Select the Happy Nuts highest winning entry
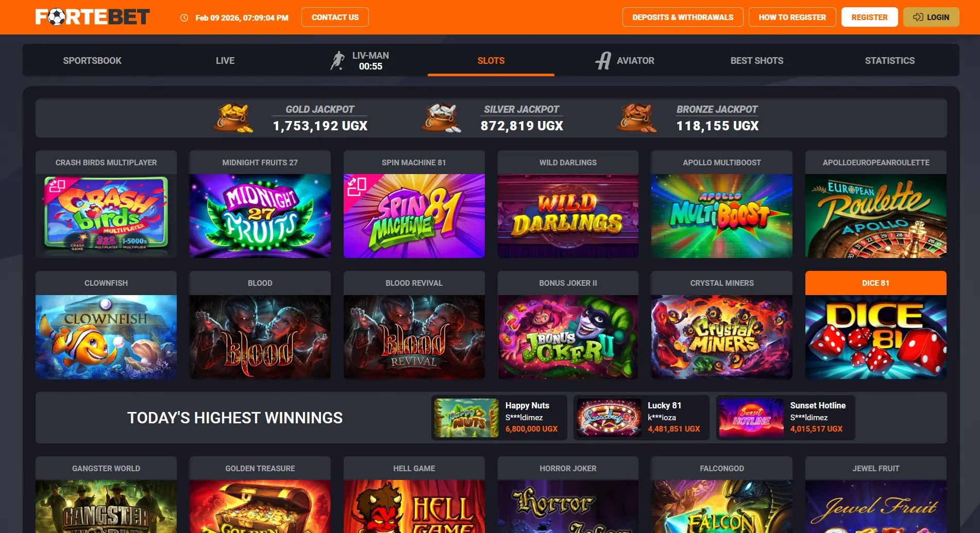 [499, 418]
